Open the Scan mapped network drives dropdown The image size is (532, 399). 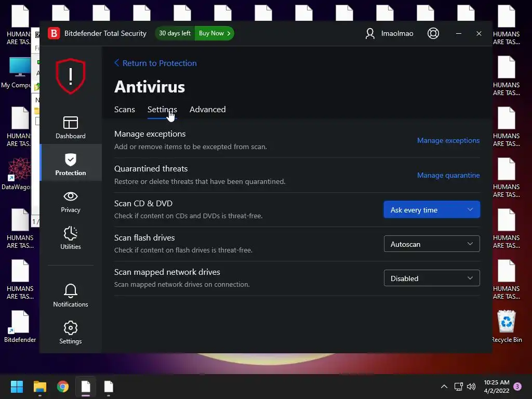[432, 278]
